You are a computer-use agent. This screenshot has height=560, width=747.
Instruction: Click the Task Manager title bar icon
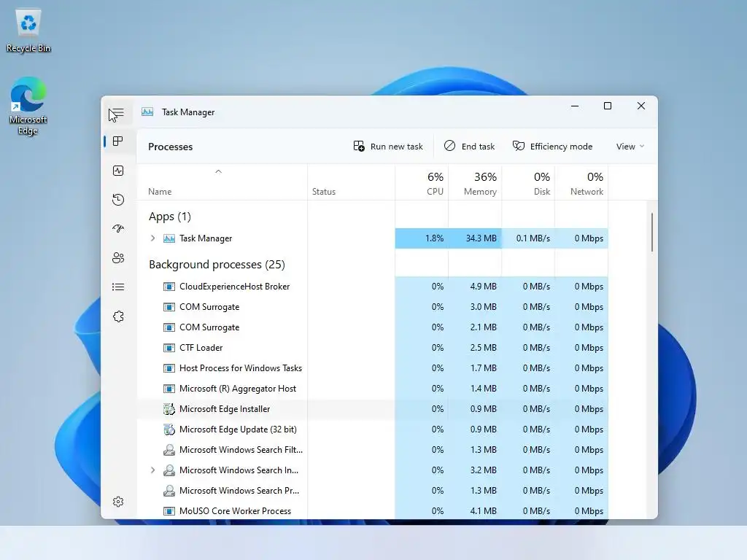[x=147, y=112]
